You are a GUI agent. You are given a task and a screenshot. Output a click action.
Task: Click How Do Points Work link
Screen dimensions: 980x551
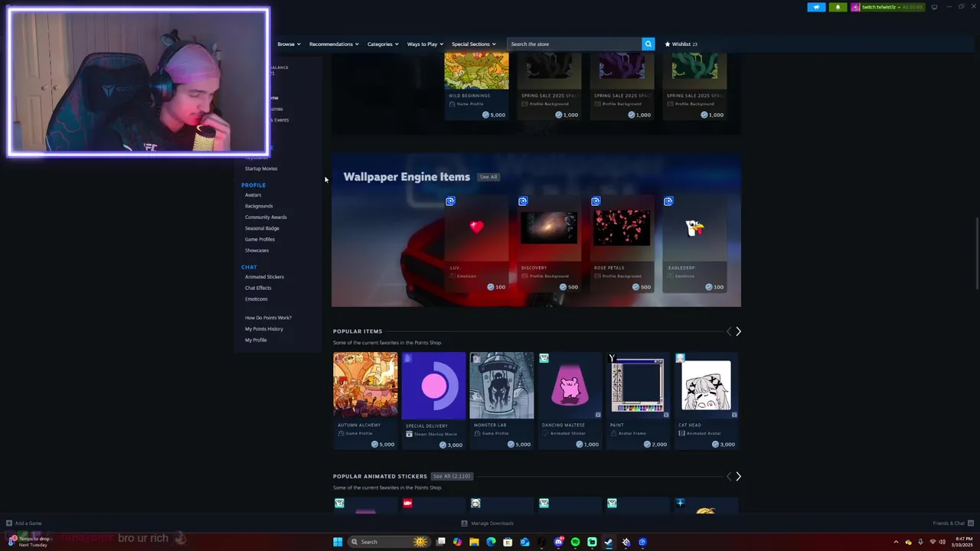click(x=268, y=318)
